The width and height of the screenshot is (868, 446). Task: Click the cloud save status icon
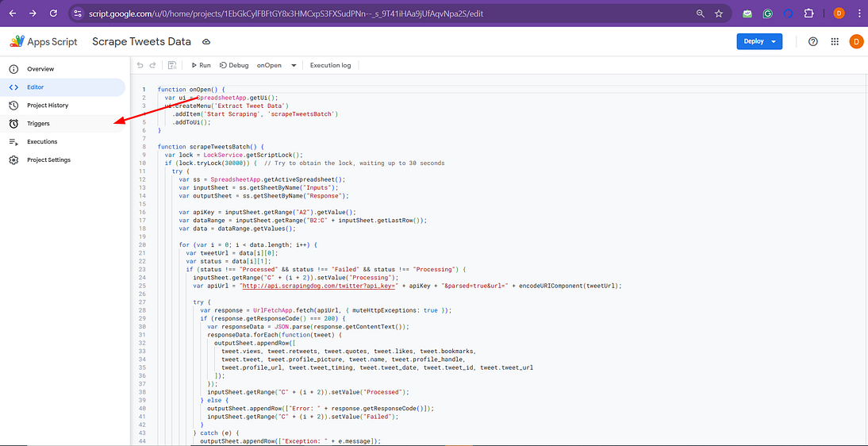(206, 41)
